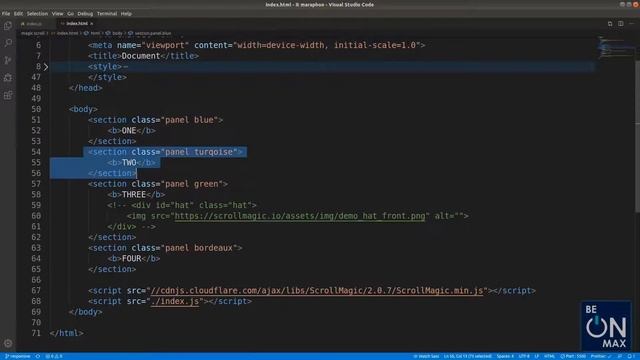
Task: Click the word THREE on line 58
Action: pyautogui.click(x=133, y=195)
